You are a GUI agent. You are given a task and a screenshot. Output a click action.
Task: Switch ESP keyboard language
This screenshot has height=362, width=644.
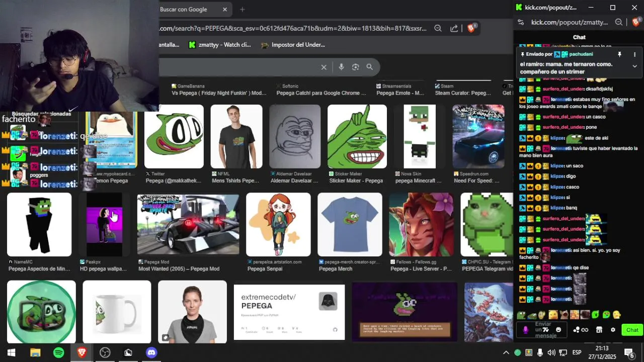tap(577, 352)
